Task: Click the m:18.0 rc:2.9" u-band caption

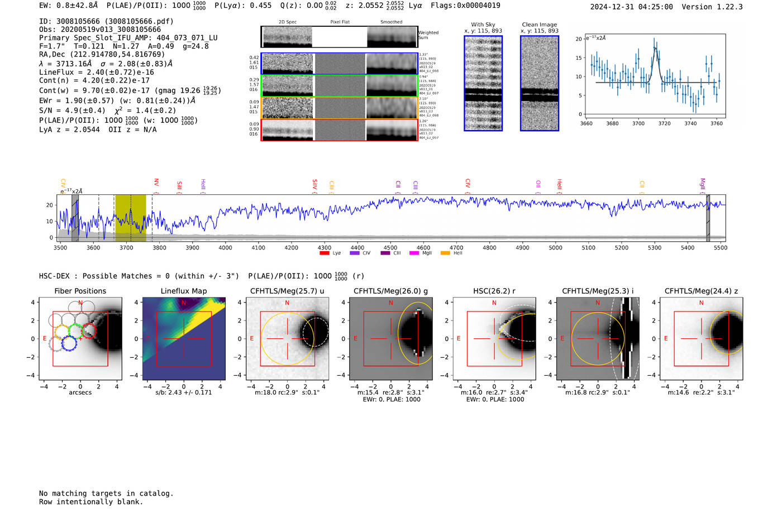Action: (x=288, y=392)
